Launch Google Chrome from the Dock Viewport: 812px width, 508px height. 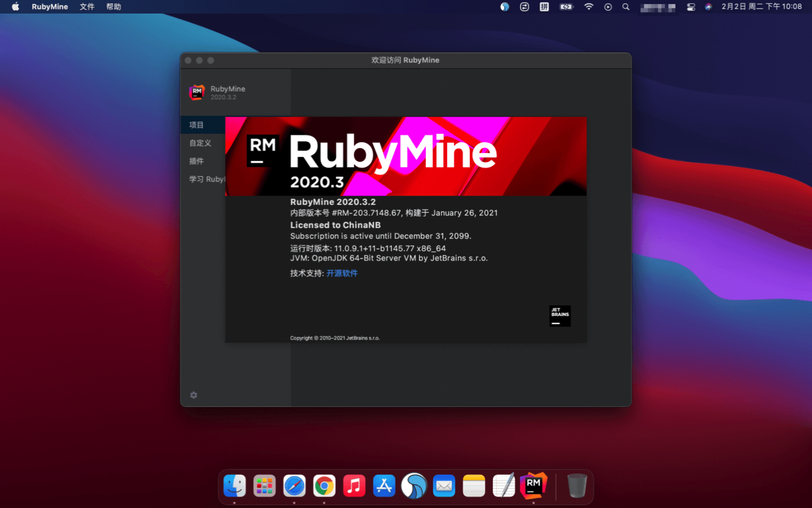click(x=324, y=486)
